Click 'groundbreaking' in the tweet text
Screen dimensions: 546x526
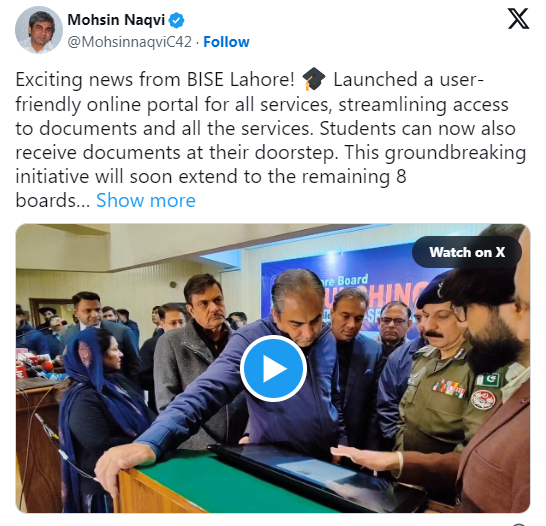coord(455,153)
